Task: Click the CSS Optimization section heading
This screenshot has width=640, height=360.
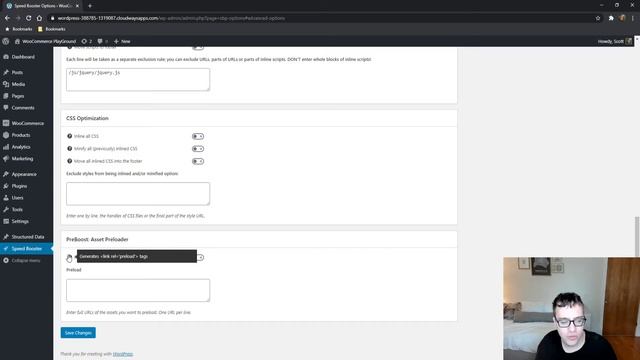Action: pos(87,118)
